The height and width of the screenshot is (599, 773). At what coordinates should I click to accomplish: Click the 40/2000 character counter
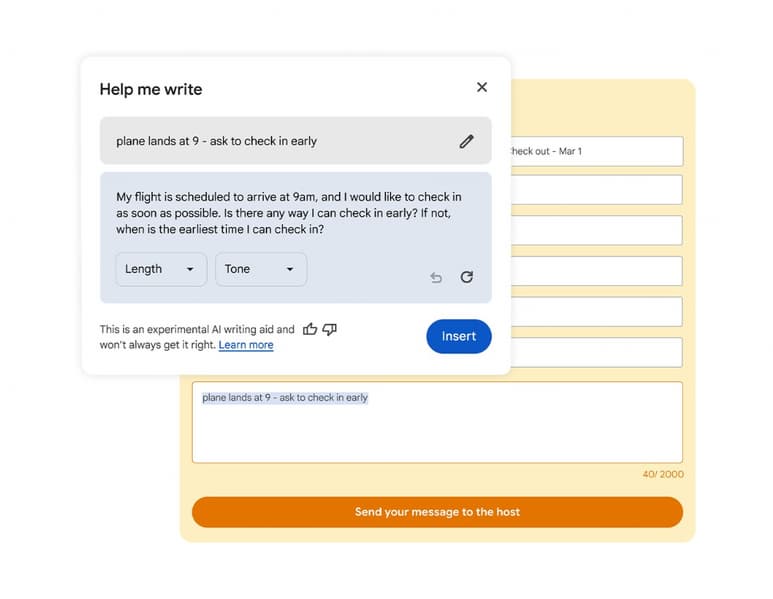[x=663, y=474]
